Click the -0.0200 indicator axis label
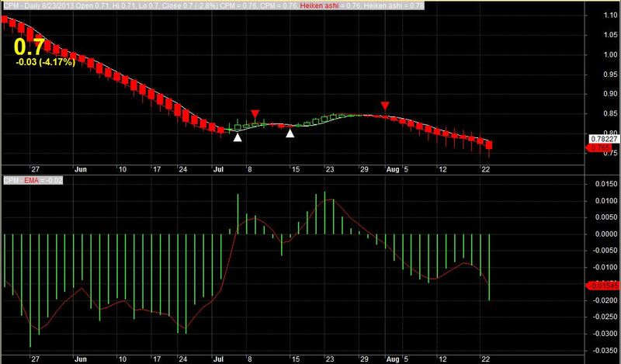 pos(605,300)
